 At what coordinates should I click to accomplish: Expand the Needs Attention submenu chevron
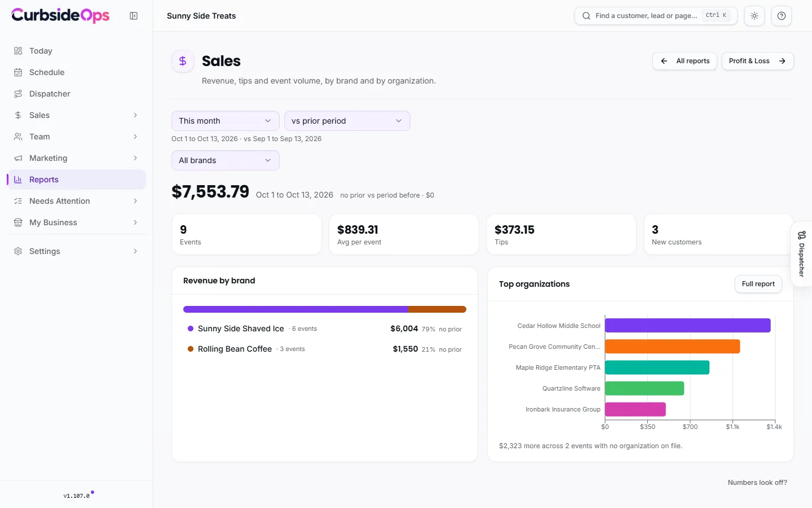click(x=135, y=201)
